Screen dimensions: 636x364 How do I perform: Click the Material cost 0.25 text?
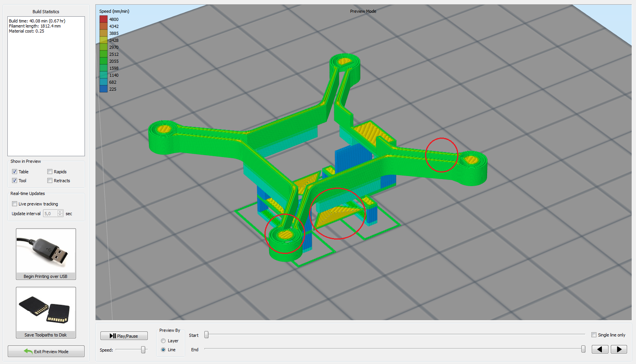coord(26,31)
